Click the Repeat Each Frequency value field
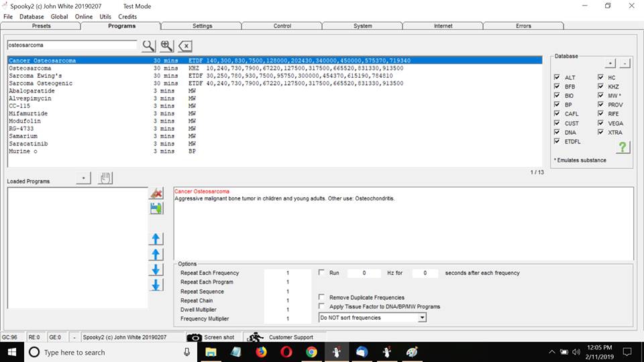 (x=288, y=273)
